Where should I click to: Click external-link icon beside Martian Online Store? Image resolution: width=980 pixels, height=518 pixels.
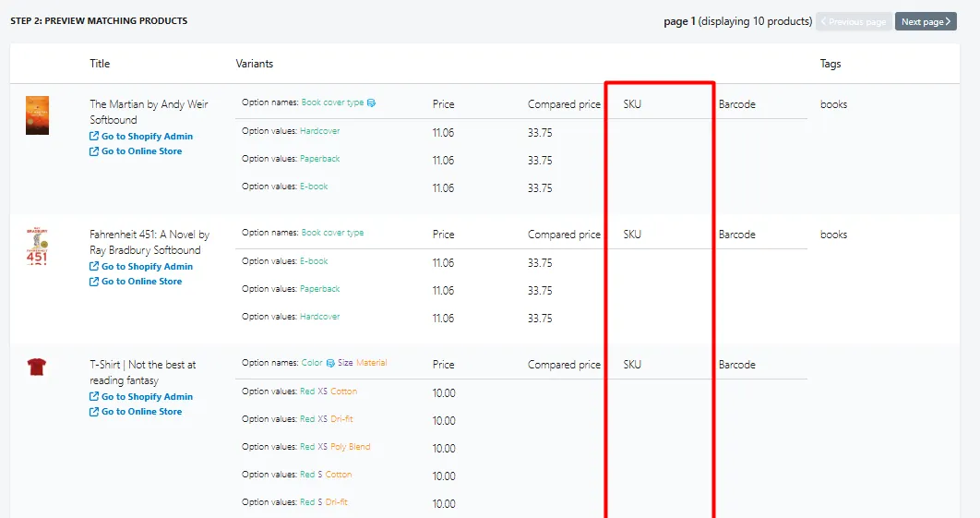click(94, 151)
